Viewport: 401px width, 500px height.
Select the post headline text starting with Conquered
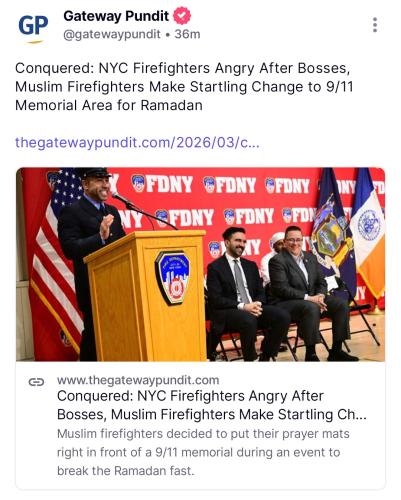184,87
